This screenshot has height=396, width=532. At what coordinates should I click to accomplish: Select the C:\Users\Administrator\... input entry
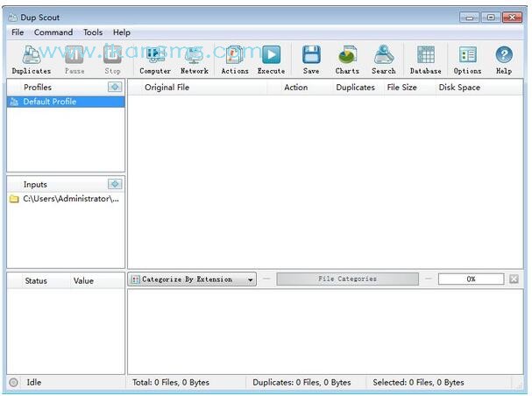pyautogui.click(x=66, y=199)
